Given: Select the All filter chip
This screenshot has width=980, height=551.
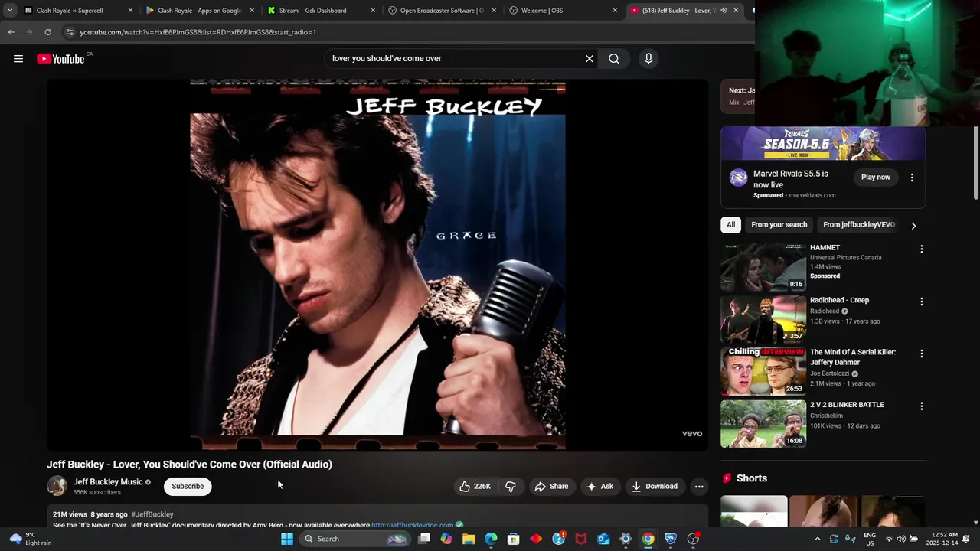Looking at the screenshot, I should pos(731,225).
